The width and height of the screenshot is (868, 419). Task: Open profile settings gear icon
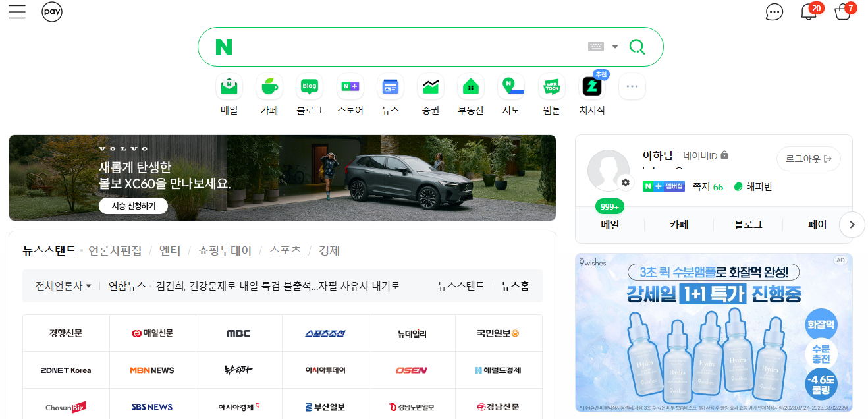[625, 182]
